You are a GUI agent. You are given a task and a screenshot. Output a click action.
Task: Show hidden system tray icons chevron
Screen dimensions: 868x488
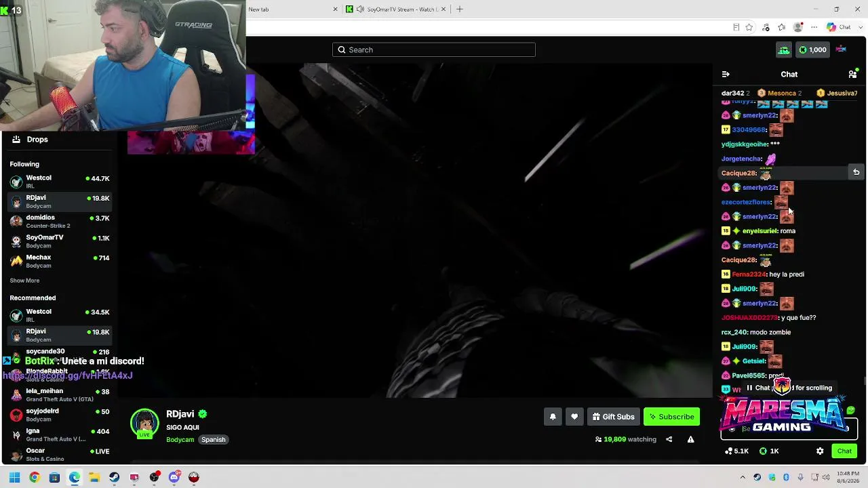(x=743, y=477)
